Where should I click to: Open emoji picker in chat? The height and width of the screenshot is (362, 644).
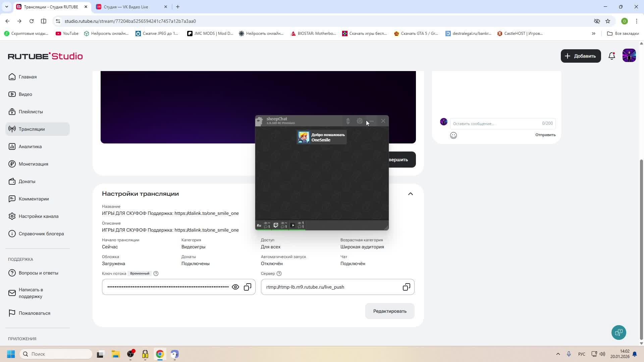tap(453, 135)
